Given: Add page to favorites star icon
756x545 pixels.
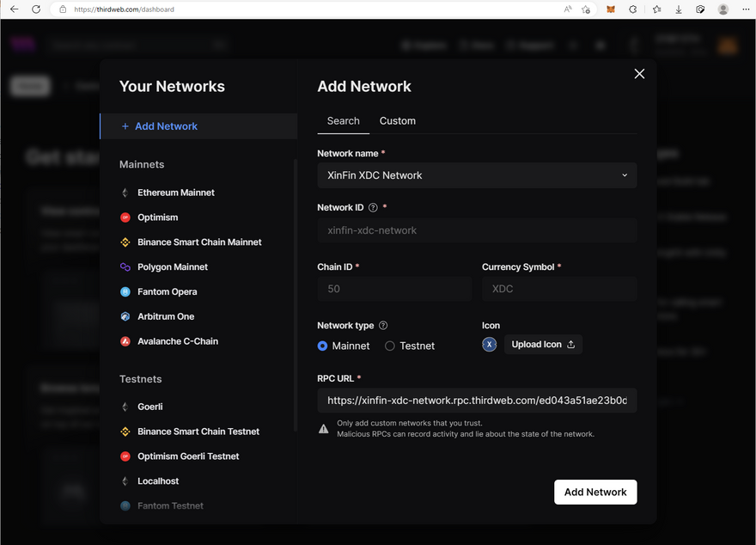Looking at the screenshot, I should coord(586,9).
